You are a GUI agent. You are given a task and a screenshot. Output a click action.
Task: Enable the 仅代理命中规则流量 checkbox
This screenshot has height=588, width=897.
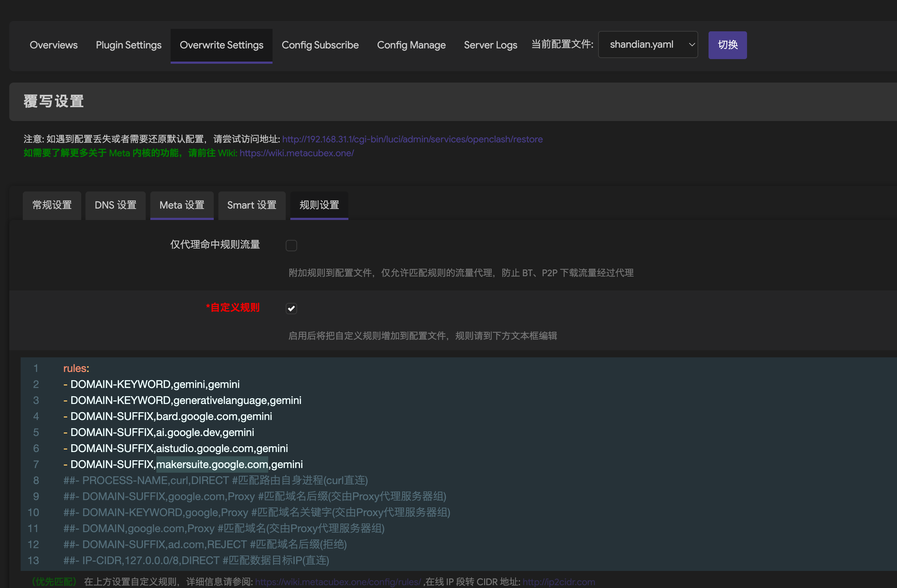(291, 245)
